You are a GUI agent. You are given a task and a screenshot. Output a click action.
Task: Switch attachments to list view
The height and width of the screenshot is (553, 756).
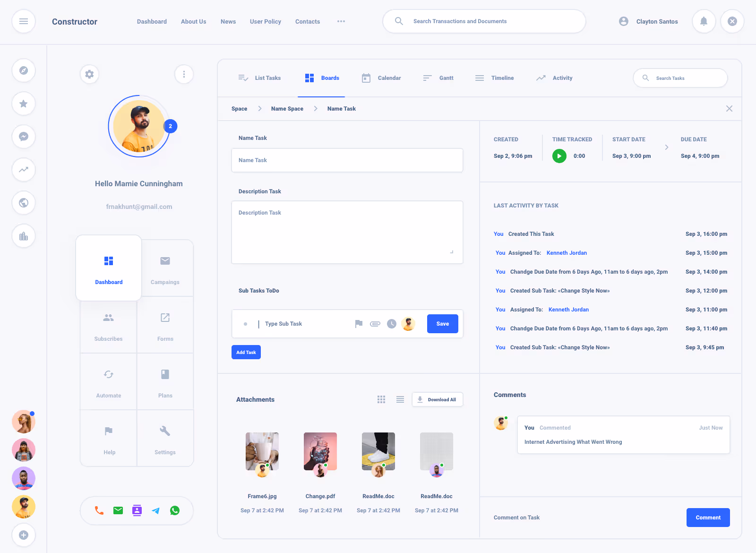click(400, 399)
